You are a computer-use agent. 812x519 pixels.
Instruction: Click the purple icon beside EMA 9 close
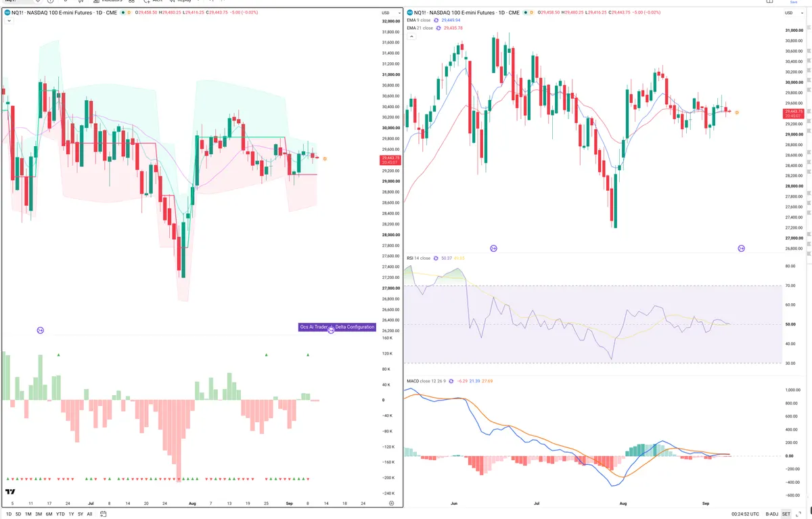[x=437, y=20]
